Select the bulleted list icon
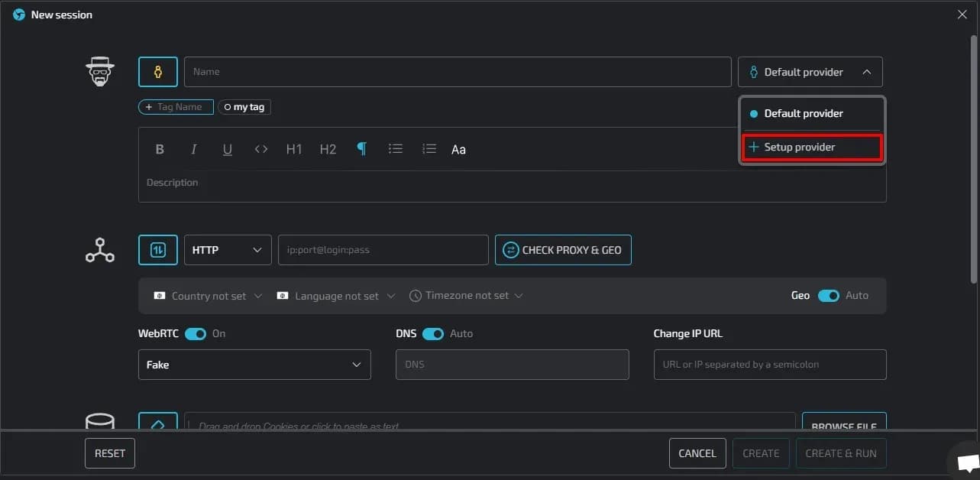Image resolution: width=980 pixels, height=480 pixels. click(395, 149)
